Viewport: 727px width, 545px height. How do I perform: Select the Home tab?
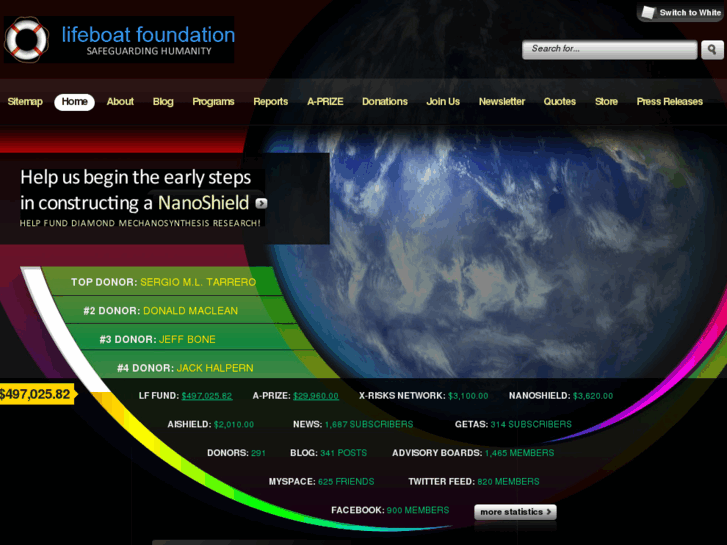click(75, 102)
